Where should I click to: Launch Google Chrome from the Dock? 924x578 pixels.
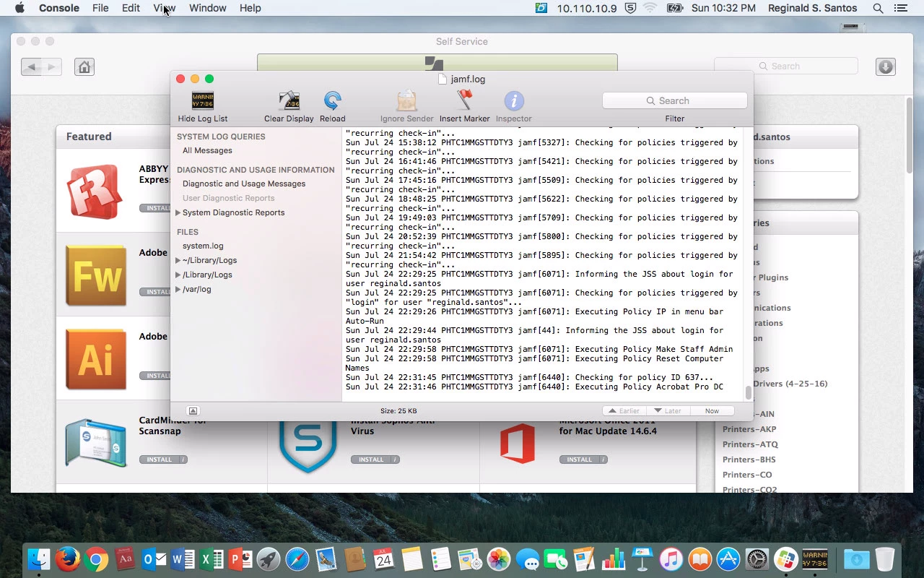point(96,559)
